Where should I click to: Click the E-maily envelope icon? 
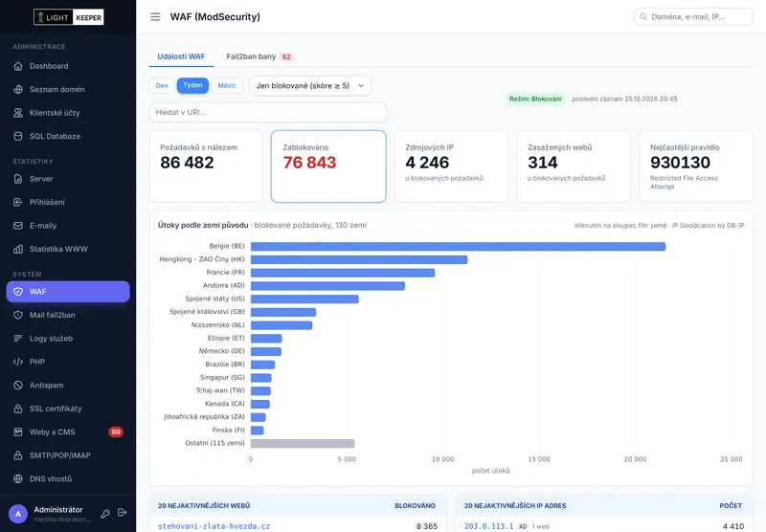pyautogui.click(x=18, y=226)
